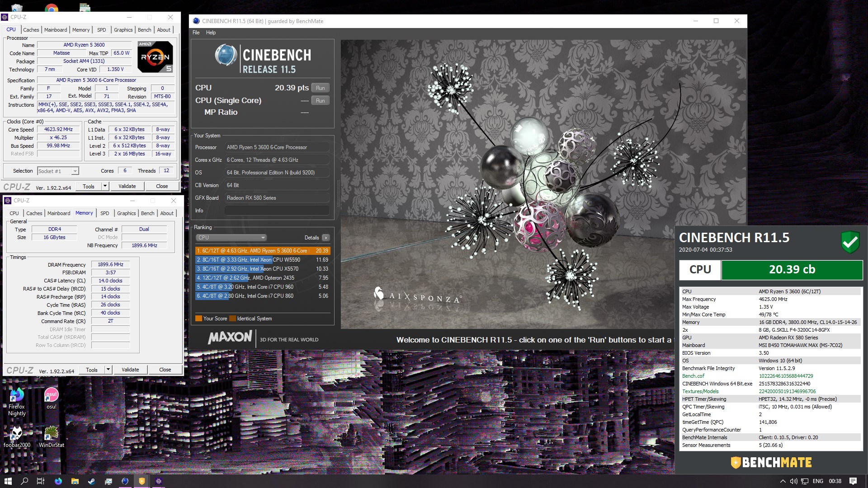Viewport: 868px width, 488px height.
Task: Open the Cinebench File menu
Action: pos(196,33)
